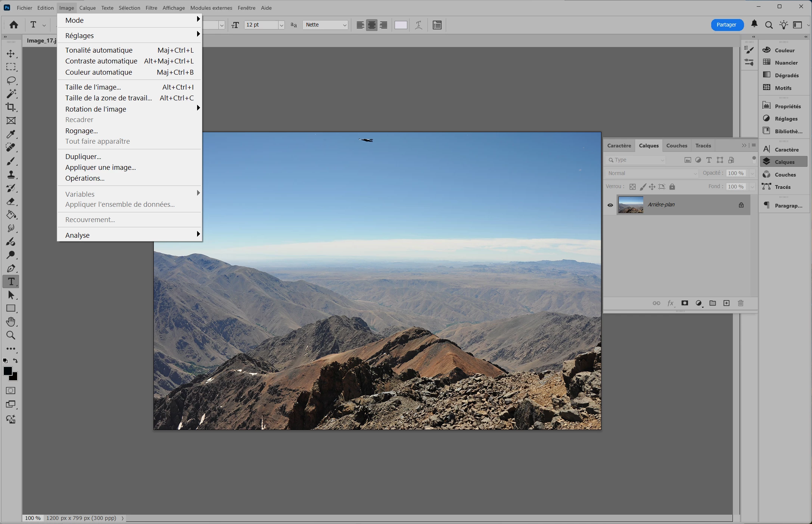
Task: Select the Clone Stamp tool
Action: pos(11,174)
